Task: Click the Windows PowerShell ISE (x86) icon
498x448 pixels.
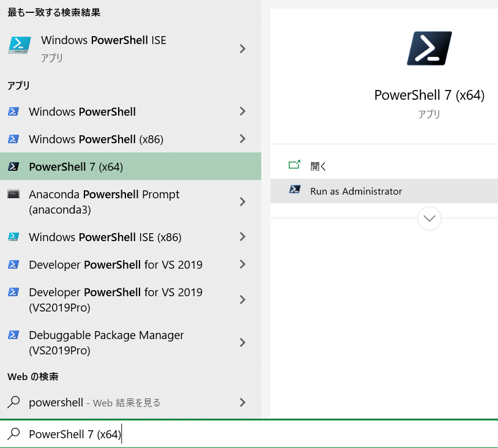Action: click(13, 237)
